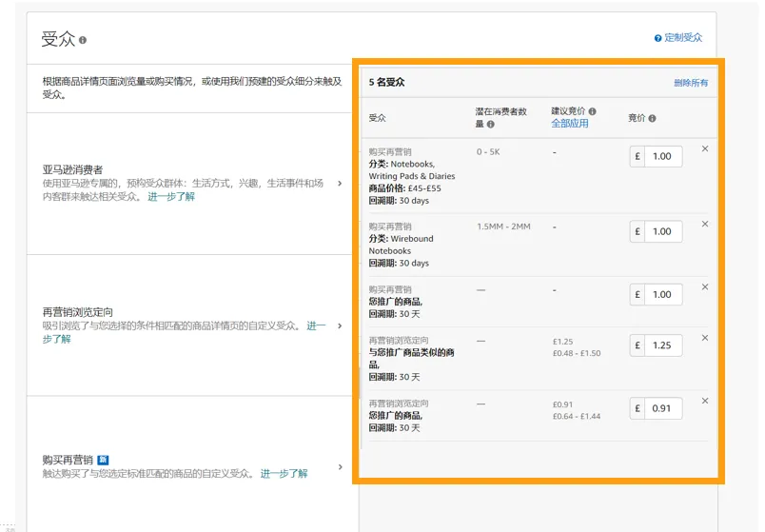Viewport: 765px width, 532px height.
Task: Click 全部应用 under suggested bid
Action: (x=569, y=124)
